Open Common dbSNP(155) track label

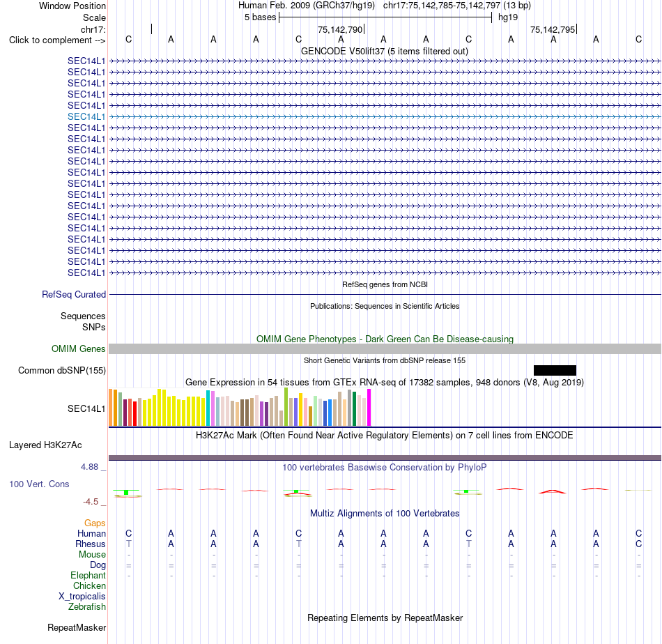[62, 370]
